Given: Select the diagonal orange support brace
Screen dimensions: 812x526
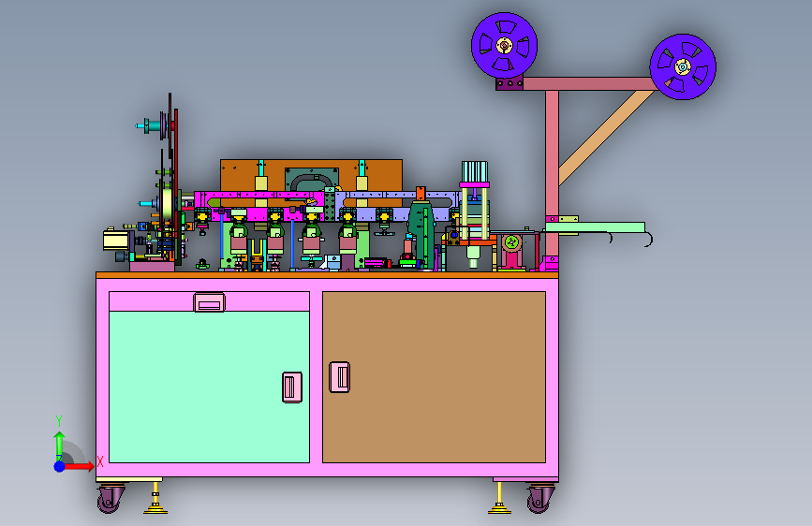Looking at the screenshot, I should tap(606, 138).
